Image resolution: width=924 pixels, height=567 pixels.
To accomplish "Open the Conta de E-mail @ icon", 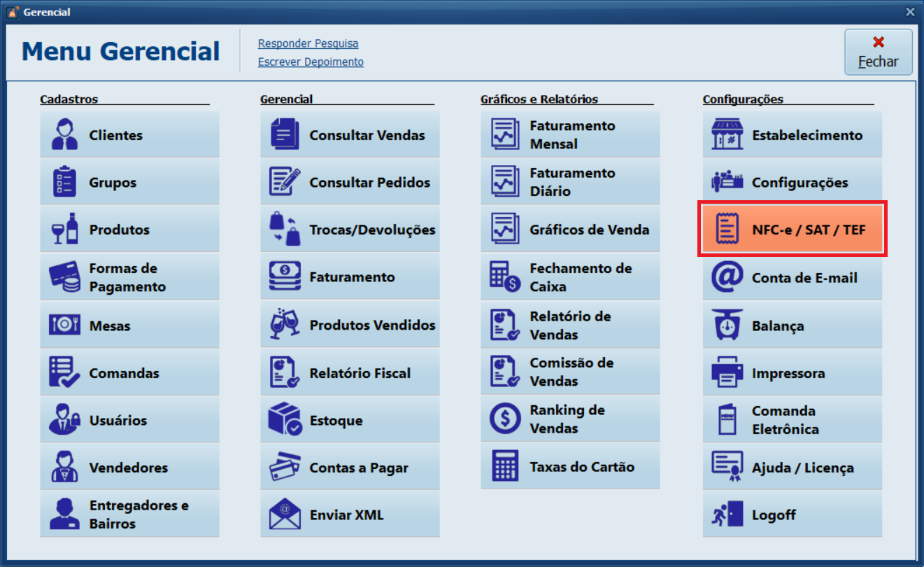I will (x=727, y=278).
